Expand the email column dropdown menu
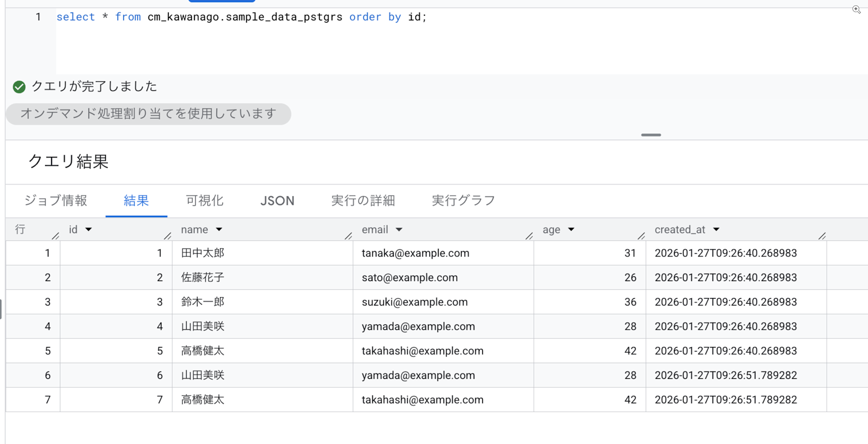Screen dimensions: 868x444 coord(399,229)
